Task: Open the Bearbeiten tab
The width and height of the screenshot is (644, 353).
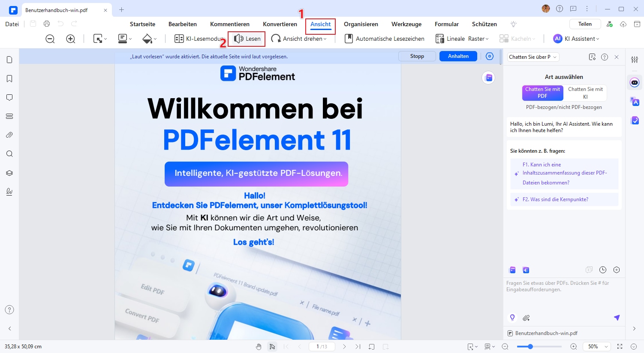Action: (x=183, y=24)
